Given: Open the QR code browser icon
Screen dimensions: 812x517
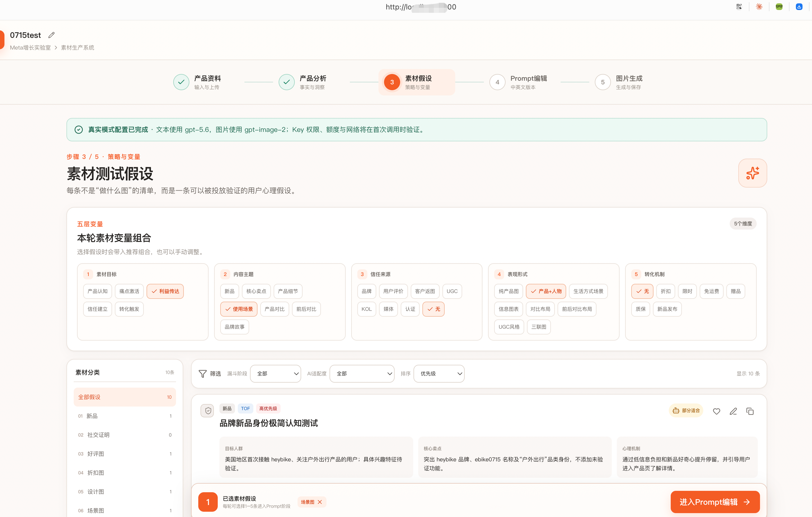Looking at the screenshot, I should tap(739, 7).
